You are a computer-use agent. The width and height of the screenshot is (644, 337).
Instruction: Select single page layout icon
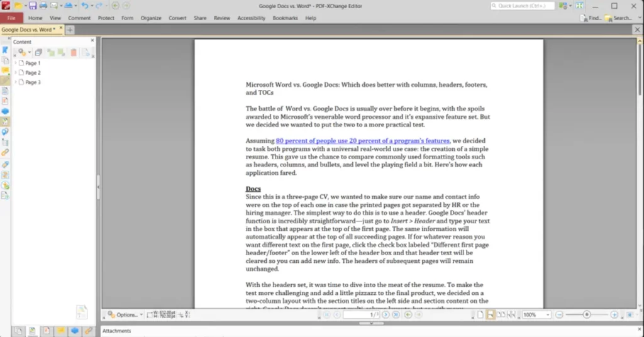tap(480, 315)
